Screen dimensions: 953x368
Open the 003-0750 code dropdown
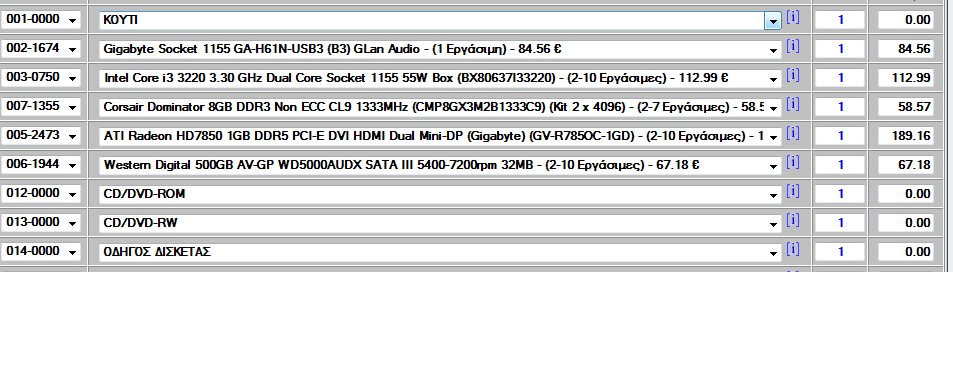(x=73, y=78)
